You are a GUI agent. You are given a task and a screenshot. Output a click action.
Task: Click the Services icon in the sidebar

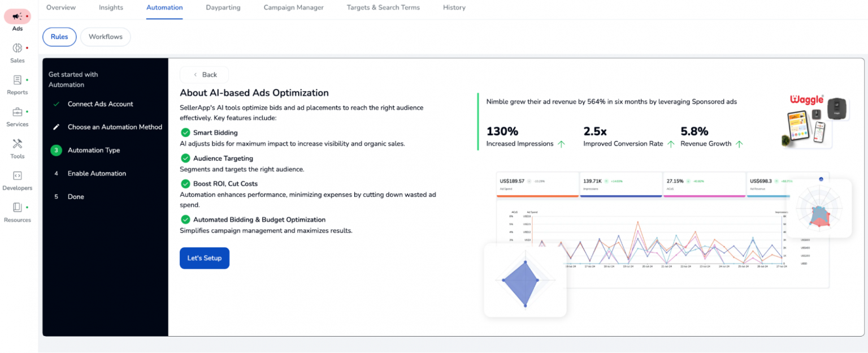17,115
